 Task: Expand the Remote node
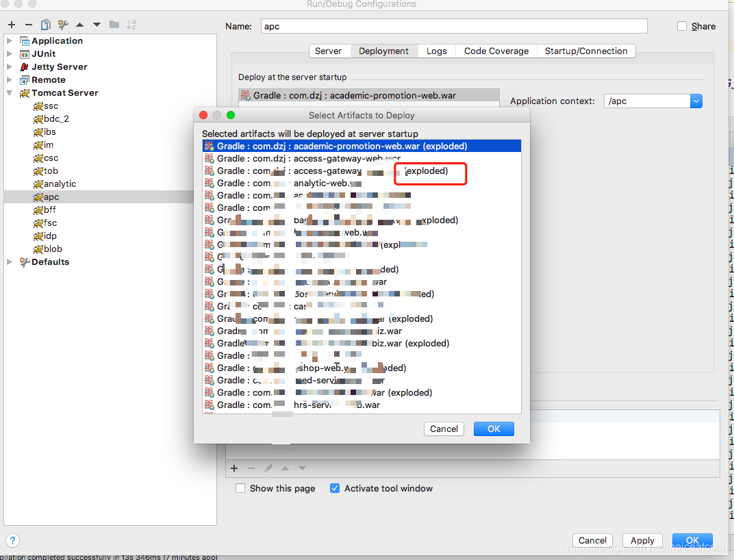coord(10,80)
